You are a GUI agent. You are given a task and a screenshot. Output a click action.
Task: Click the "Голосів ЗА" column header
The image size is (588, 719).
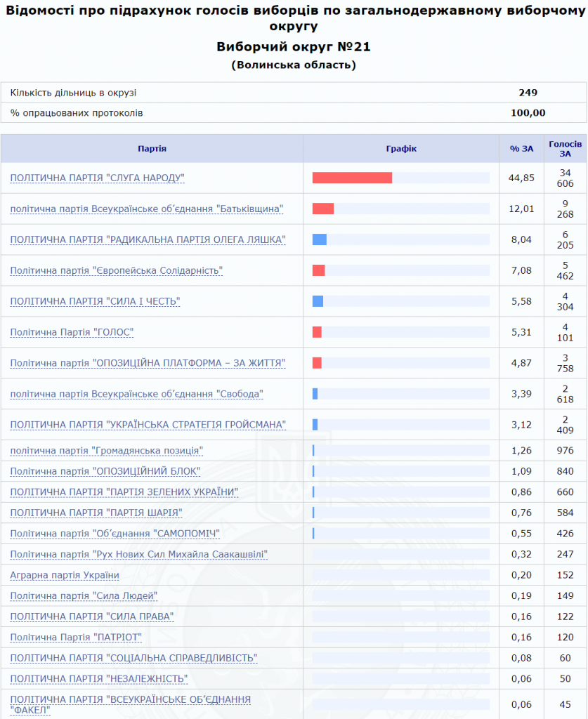565,149
